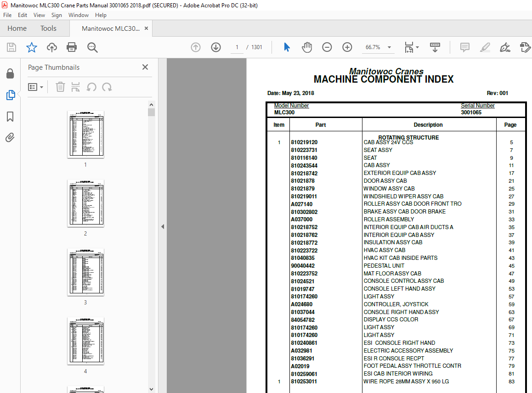Click the upload to cloud icon
The height and width of the screenshot is (393, 532).
[51, 47]
